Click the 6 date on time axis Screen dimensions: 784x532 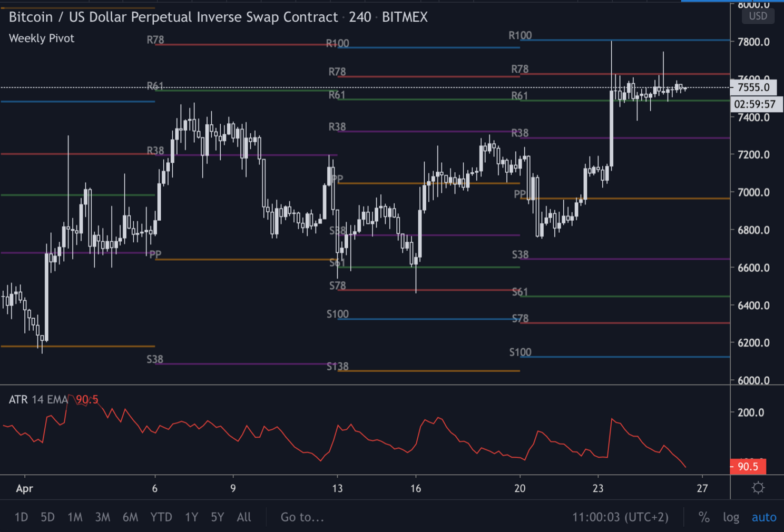coord(154,488)
